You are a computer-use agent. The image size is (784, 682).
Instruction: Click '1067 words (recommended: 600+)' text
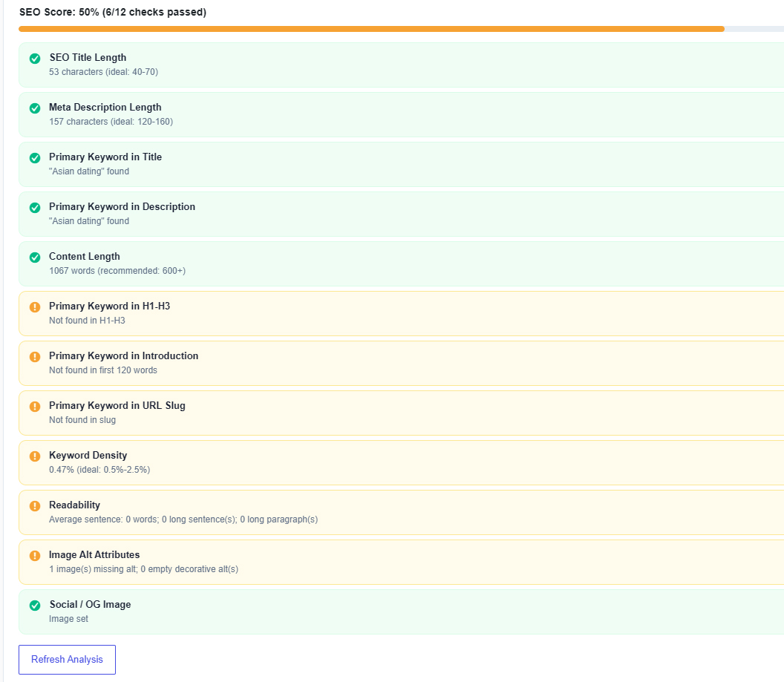117,271
